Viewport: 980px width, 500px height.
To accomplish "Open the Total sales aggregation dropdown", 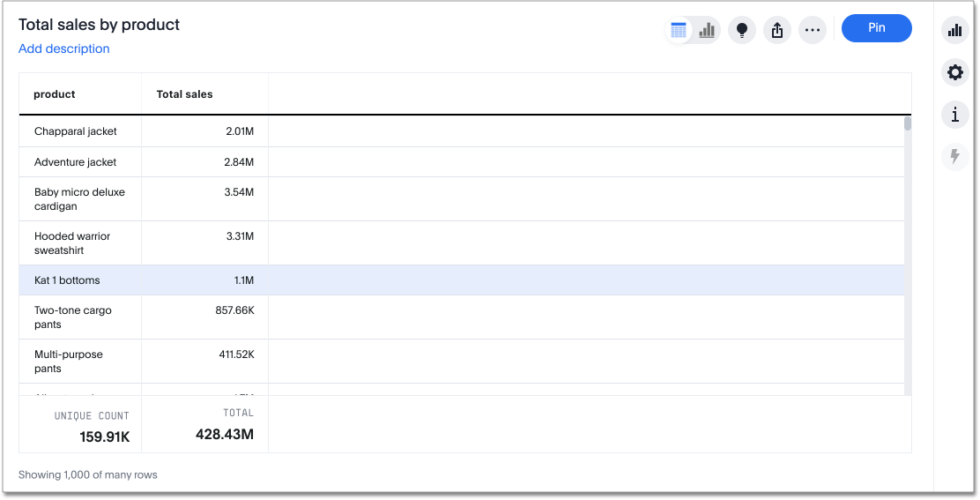I will click(x=238, y=413).
